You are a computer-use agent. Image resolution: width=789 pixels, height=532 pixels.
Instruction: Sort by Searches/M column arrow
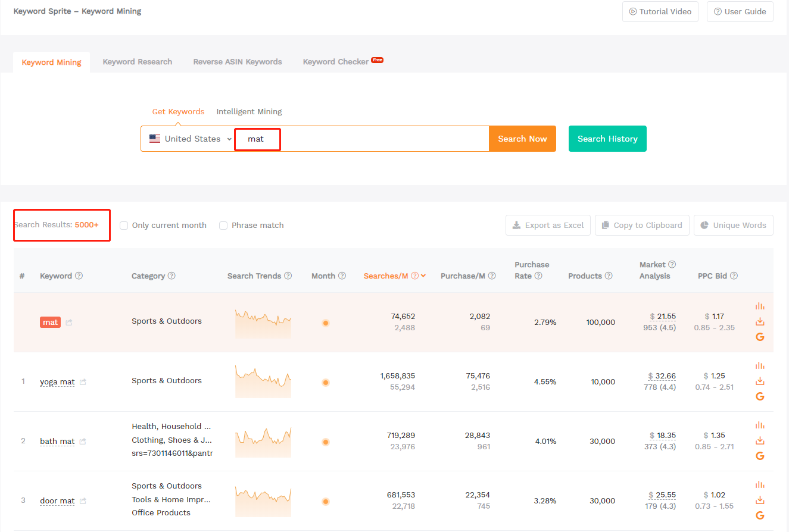coord(423,276)
